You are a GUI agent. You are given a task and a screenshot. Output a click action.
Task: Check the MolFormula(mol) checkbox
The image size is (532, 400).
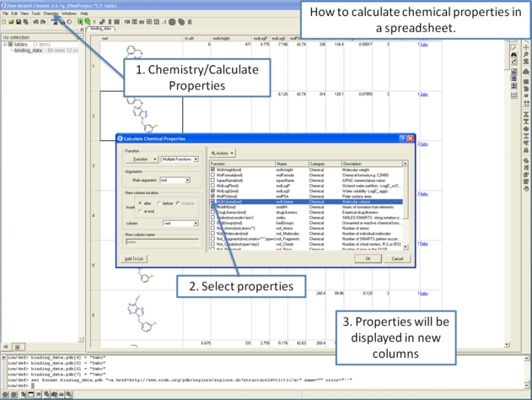[213, 175]
